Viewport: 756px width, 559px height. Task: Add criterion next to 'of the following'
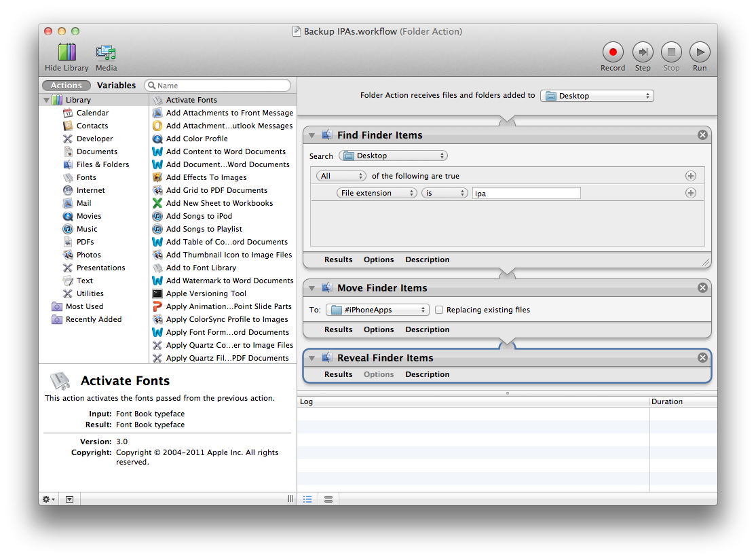690,176
